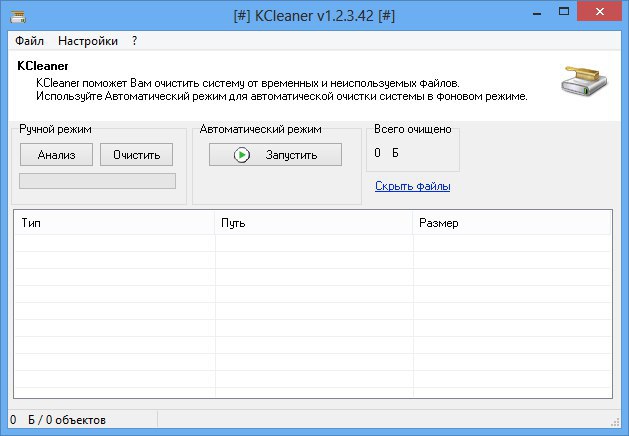629x436 pixels.
Task: Click the '0 Б' total cleaned value
Action: point(386,153)
